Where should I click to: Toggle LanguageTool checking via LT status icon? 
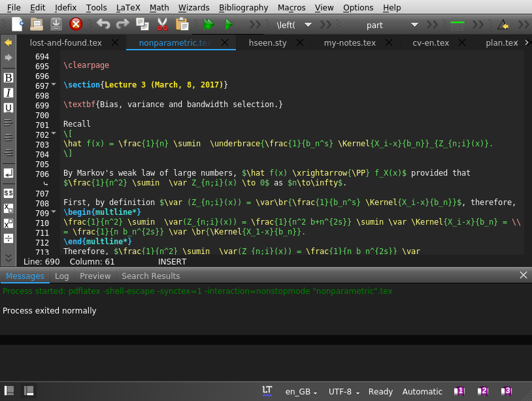click(x=267, y=391)
